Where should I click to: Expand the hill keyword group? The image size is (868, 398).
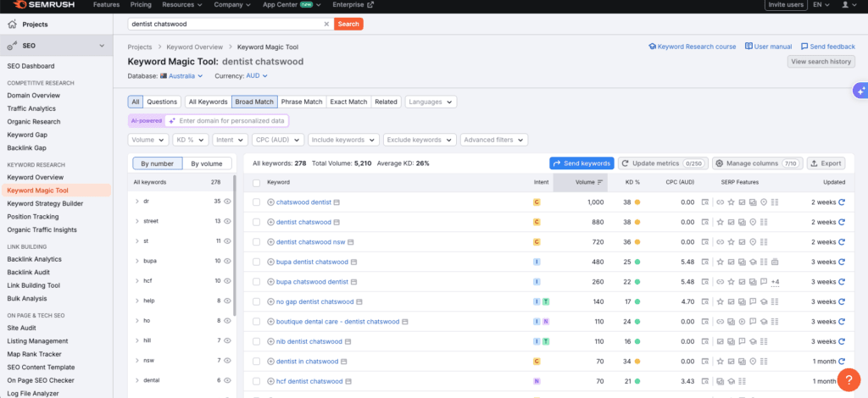136,340
